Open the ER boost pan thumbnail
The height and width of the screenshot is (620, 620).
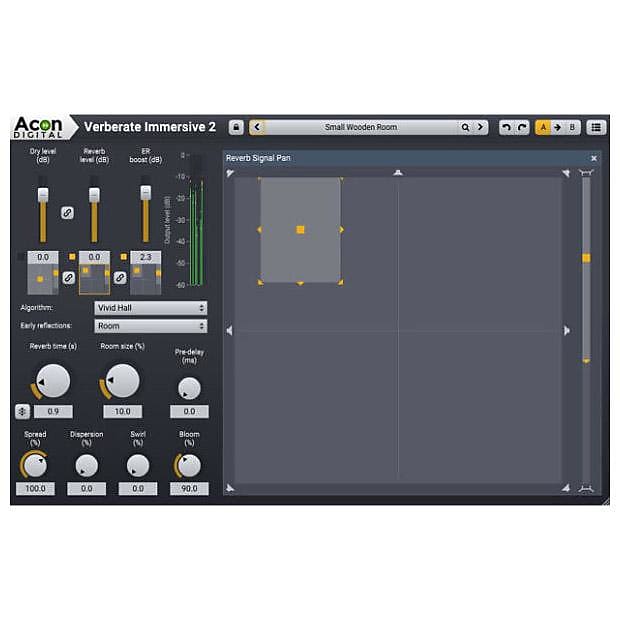(x=146, y=279)
